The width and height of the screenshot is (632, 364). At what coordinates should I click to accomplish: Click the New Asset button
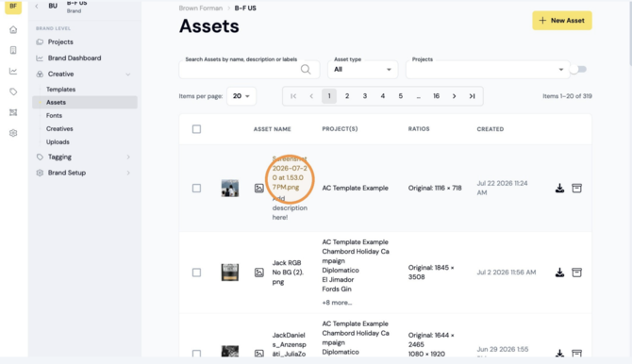(x=562, y=20)
